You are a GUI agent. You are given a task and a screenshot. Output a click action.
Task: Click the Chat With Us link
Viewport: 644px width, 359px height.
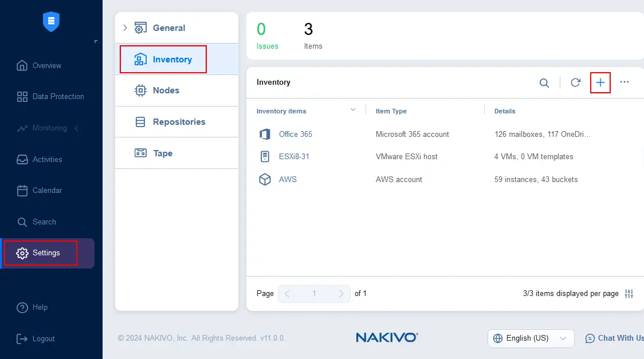pyautogui.click(x=621, y=338)
